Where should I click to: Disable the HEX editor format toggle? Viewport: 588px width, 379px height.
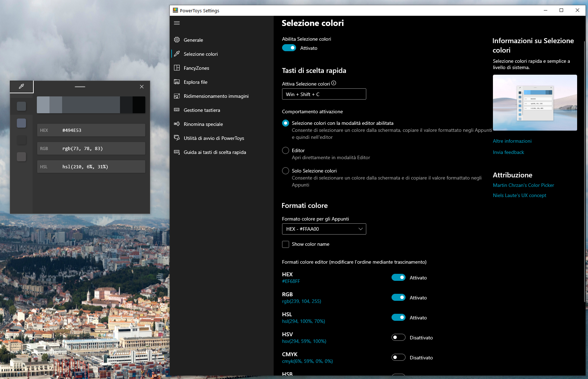(x=399, y=277)
